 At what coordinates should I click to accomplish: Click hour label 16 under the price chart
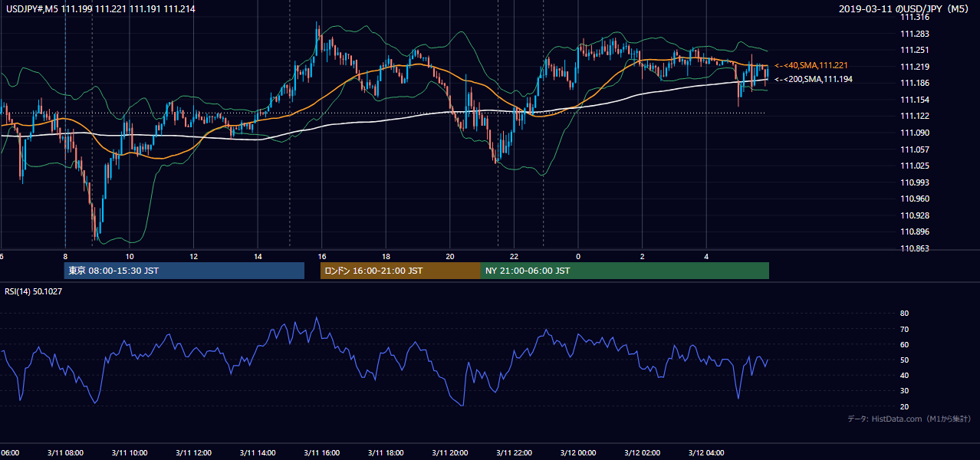click(322, 257)
